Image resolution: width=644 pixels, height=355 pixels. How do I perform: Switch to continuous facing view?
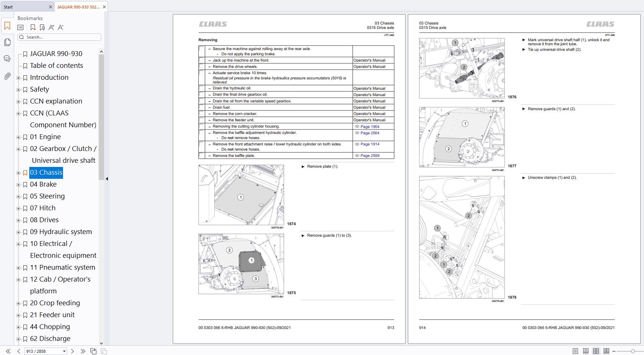606,351
